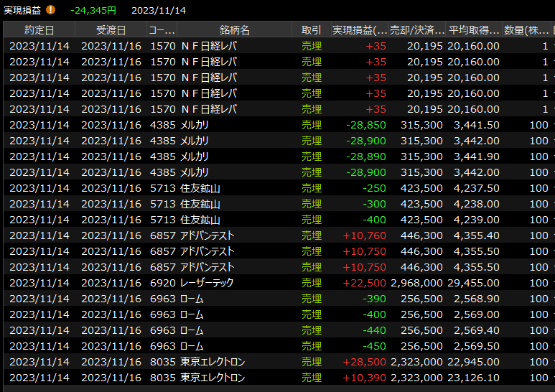Sort by the 約定日 column header
555x392 pixels.
(39, 29)
